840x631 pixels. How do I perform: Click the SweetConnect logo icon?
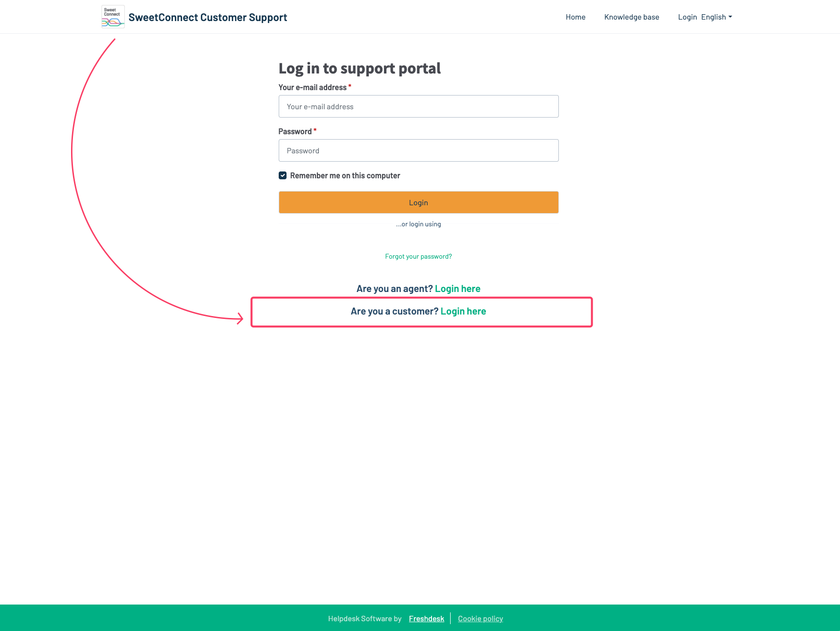click(x=113, y=17)
